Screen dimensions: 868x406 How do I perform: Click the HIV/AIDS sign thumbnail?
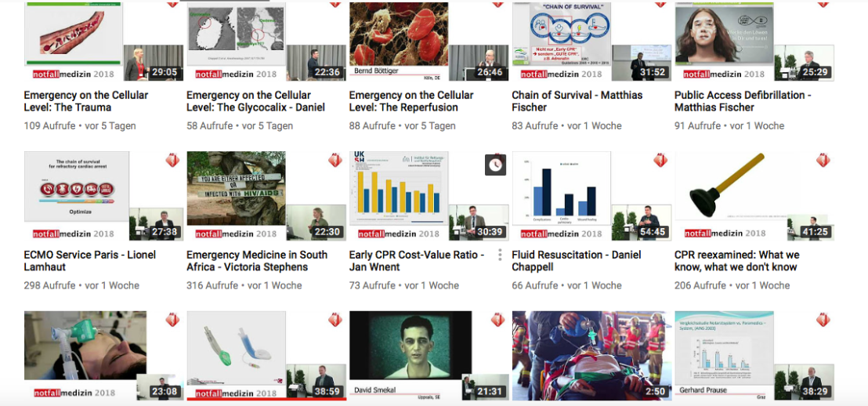point(266,196)
